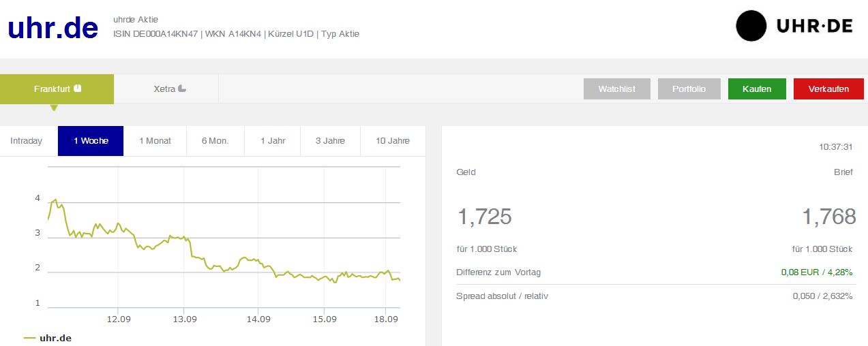Click the blue uhr.de site title
868x346 pixels.
click(53, 27)
